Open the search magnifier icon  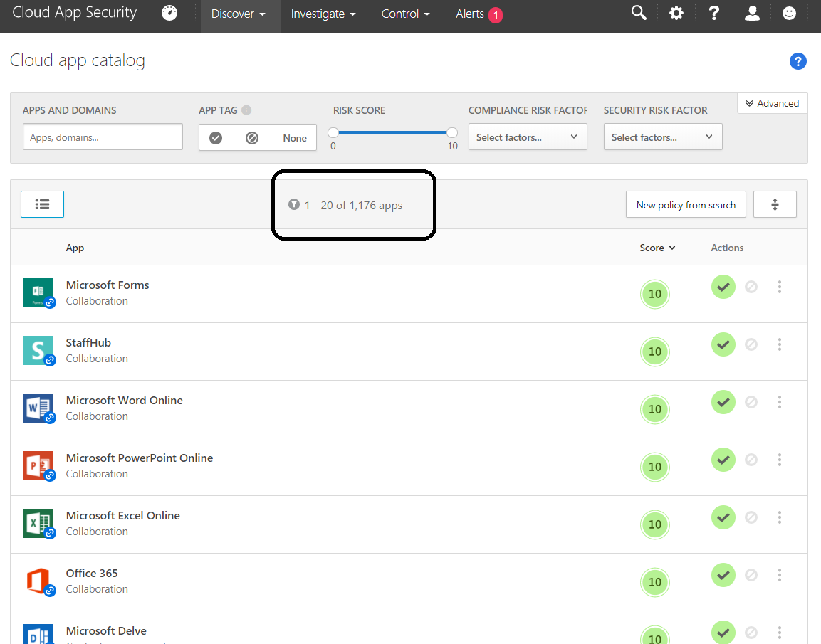tap(639, 14)
